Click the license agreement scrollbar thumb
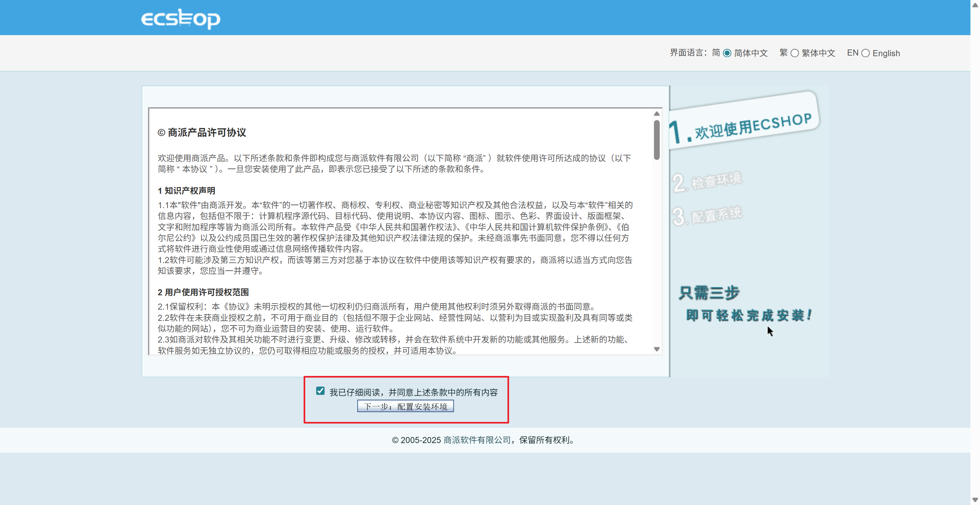The image size is (980, 505). click(657, 140)
